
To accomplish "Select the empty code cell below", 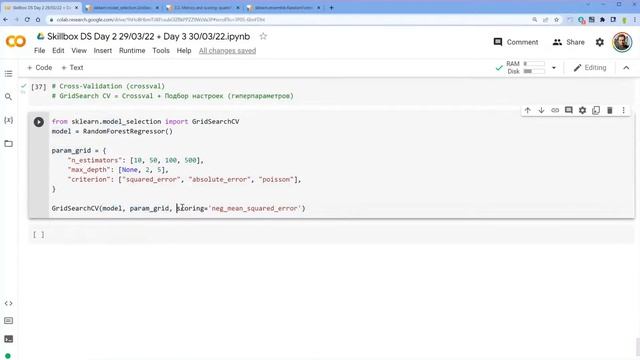I will [x=331, y=234].
